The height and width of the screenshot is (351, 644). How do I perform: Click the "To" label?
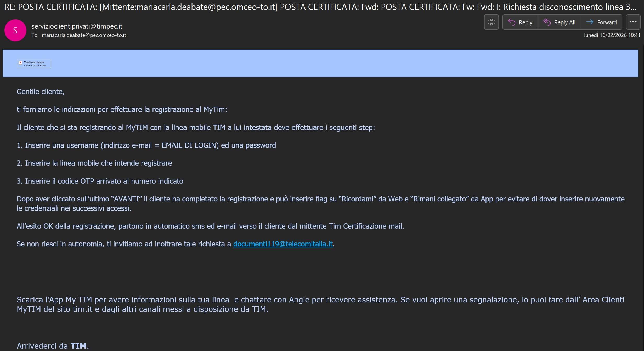35,35
